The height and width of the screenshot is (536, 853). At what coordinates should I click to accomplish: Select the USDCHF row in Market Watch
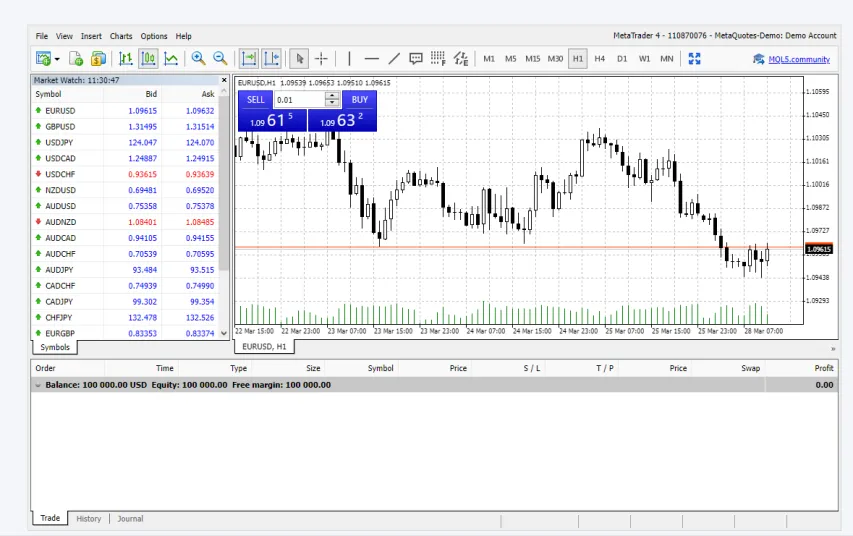[x=125, y=174]
